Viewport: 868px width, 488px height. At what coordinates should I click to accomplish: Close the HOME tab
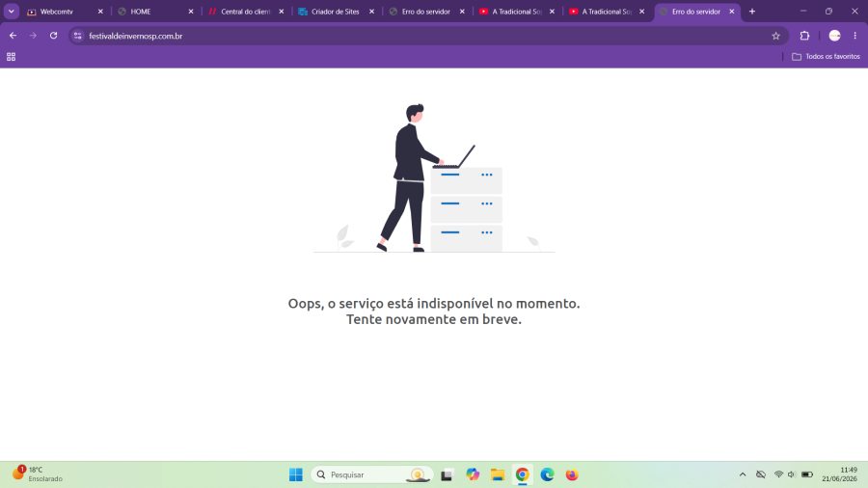(x=191, y=12)
